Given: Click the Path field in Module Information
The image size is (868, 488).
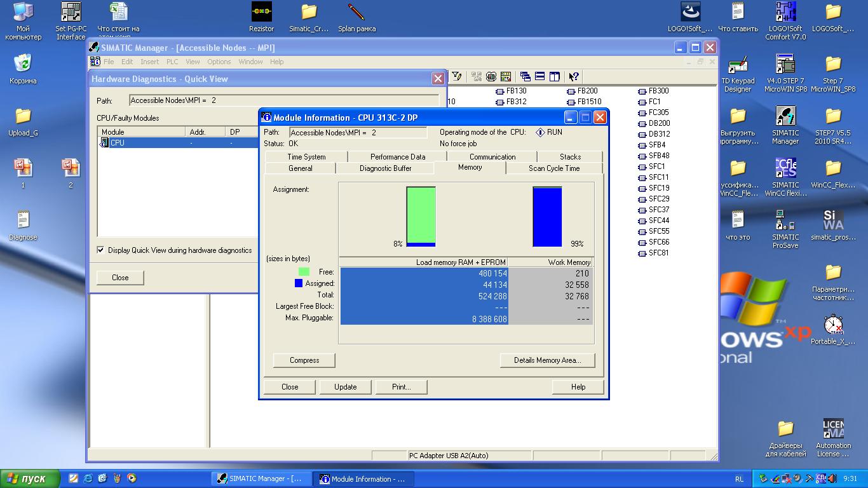Looking at the screenshot, I should click(x=358, y=133).
